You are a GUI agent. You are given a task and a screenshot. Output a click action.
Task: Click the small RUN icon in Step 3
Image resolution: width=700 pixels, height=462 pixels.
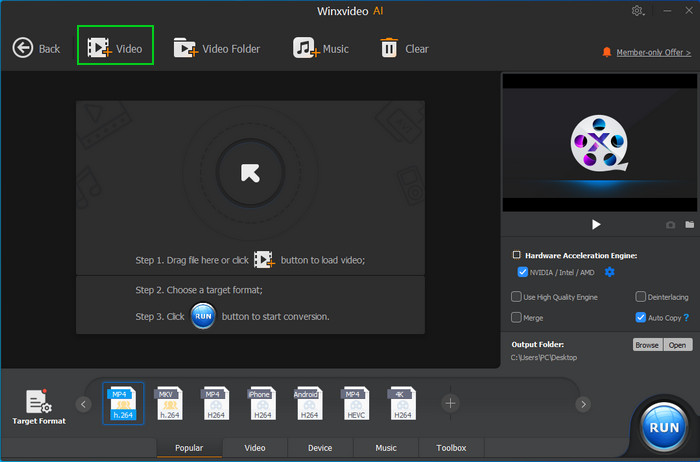pos(203,316)
